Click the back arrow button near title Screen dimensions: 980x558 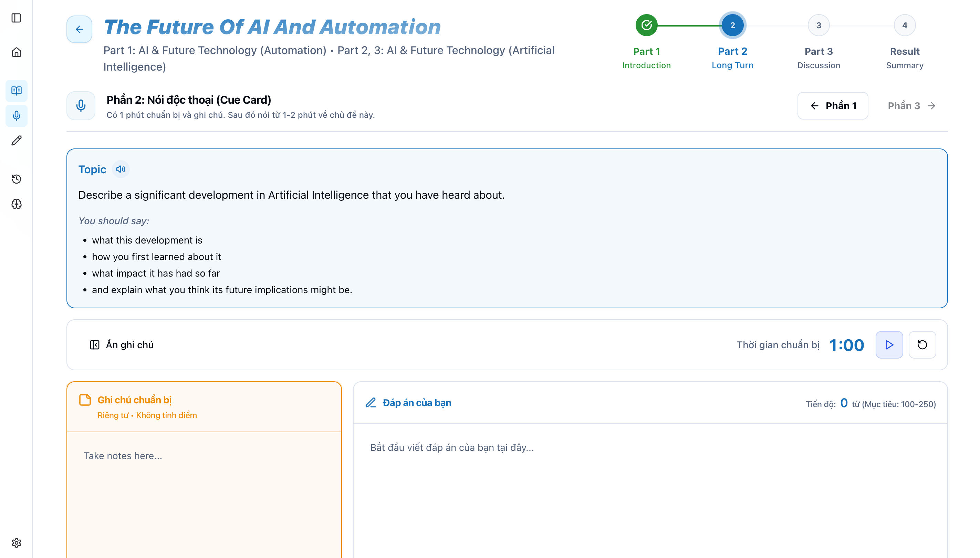pyautogui.click(x=79, y=29)
